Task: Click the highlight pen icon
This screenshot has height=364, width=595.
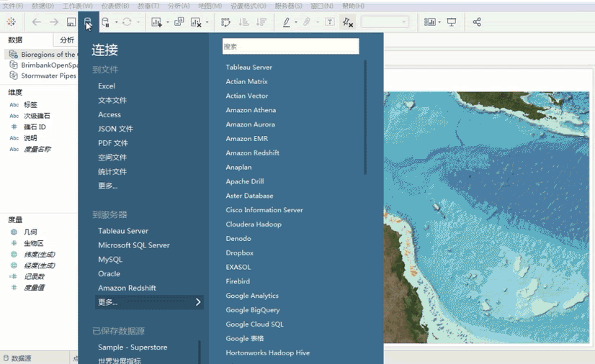Action: pyautogui.click(x=287, y=22)
